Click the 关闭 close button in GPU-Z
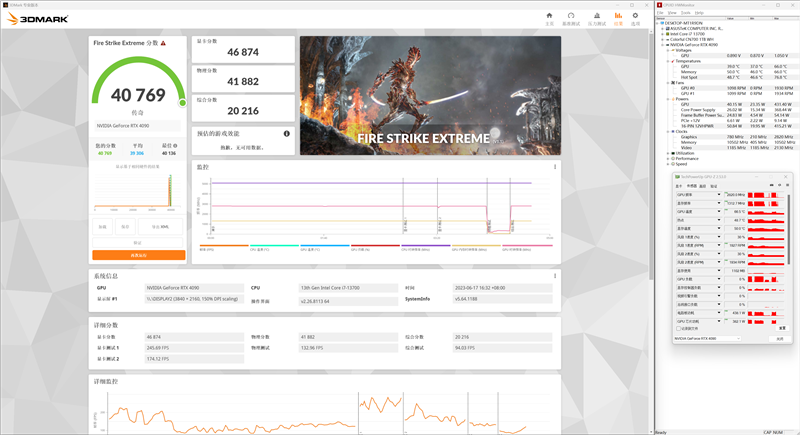Image resolution: width=800 pixels, height=435 pixels. pyautogui.click(x=779, y=339)
